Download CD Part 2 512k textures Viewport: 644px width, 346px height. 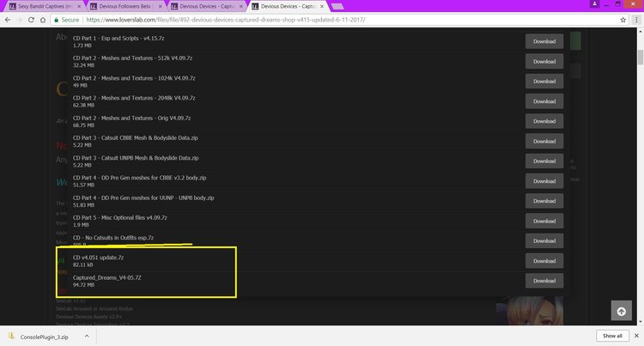[544, 62]
